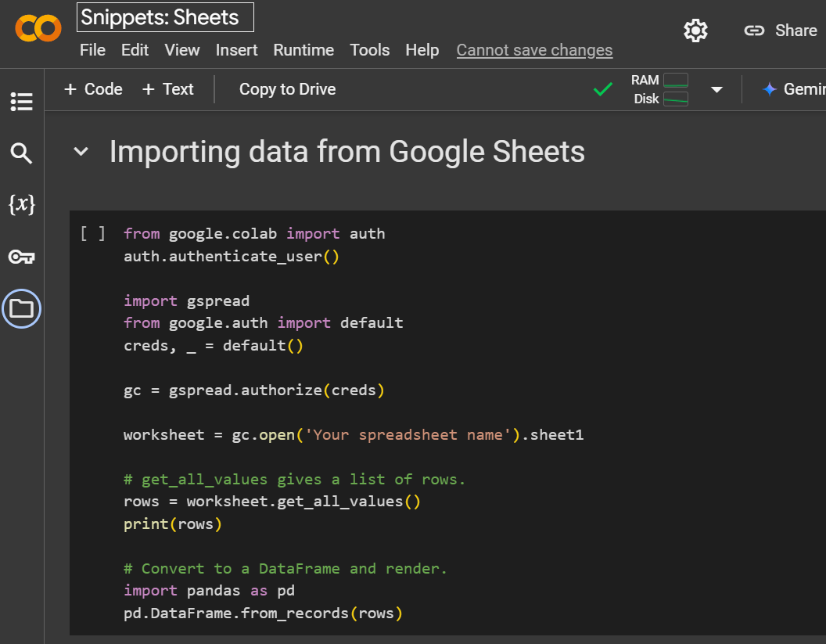Viewport: 826px width, 644px height.
Task: Open the table of contents panel
Action: pos(22,102)
